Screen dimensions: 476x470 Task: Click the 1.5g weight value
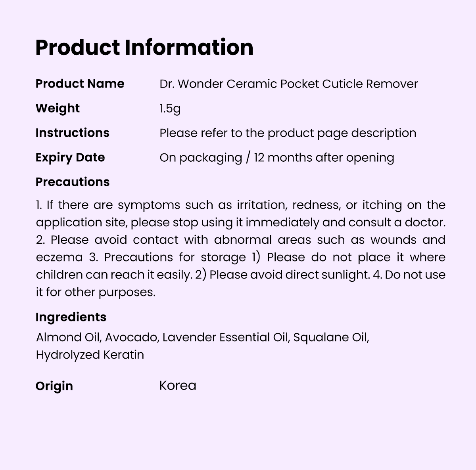click(x=170, y=109)
